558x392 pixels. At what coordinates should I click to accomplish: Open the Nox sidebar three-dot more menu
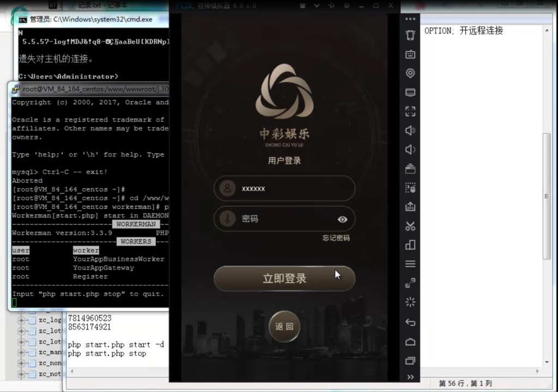[x=410, y=19]
